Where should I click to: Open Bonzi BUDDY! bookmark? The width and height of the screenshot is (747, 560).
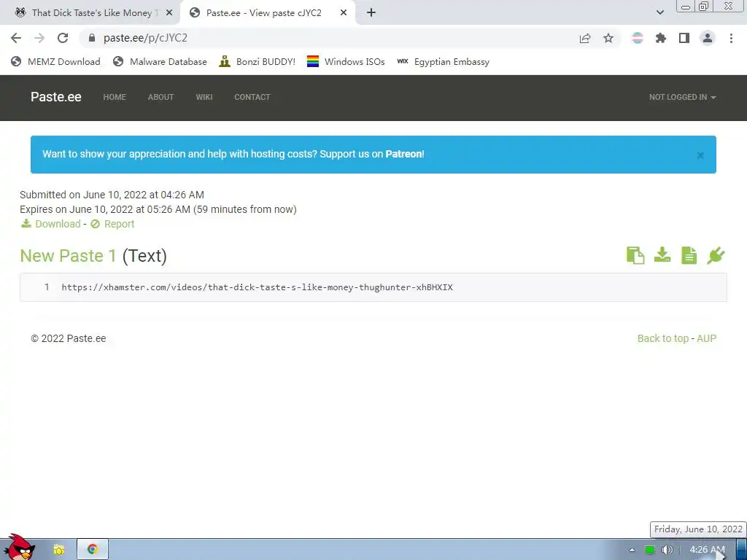click(258, 61)
